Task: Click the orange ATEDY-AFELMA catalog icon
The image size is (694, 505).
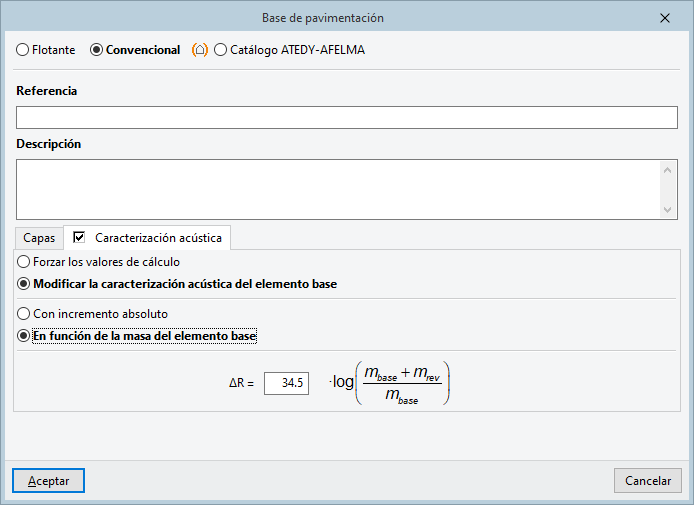Action: point(200,49)
